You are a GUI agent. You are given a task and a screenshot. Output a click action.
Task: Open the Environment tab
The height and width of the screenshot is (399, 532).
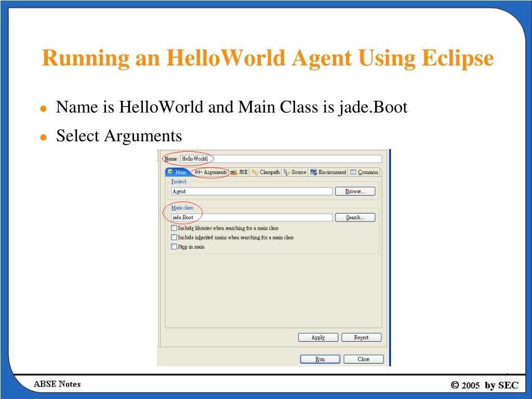point(328,172)
